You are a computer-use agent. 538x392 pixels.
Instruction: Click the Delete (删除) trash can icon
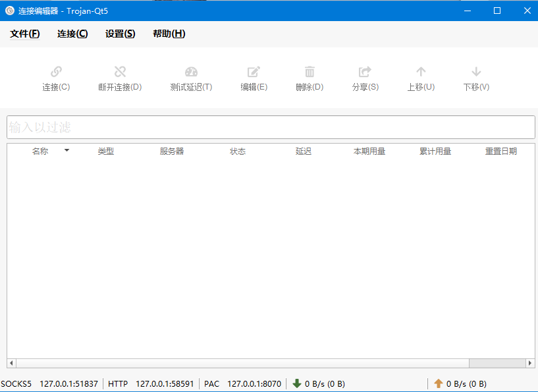tap(309, 72)
